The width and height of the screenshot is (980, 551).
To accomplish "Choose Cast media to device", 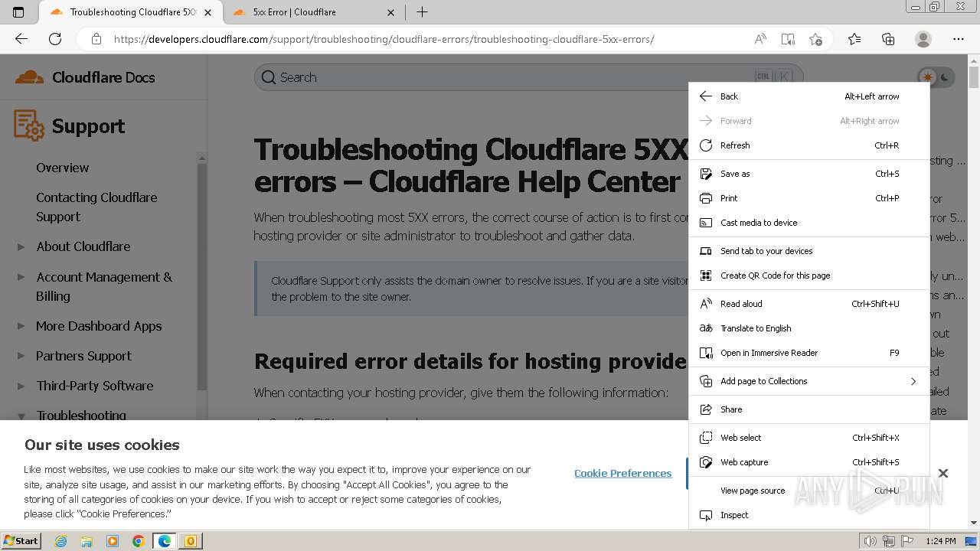I will tap(809, 223).
